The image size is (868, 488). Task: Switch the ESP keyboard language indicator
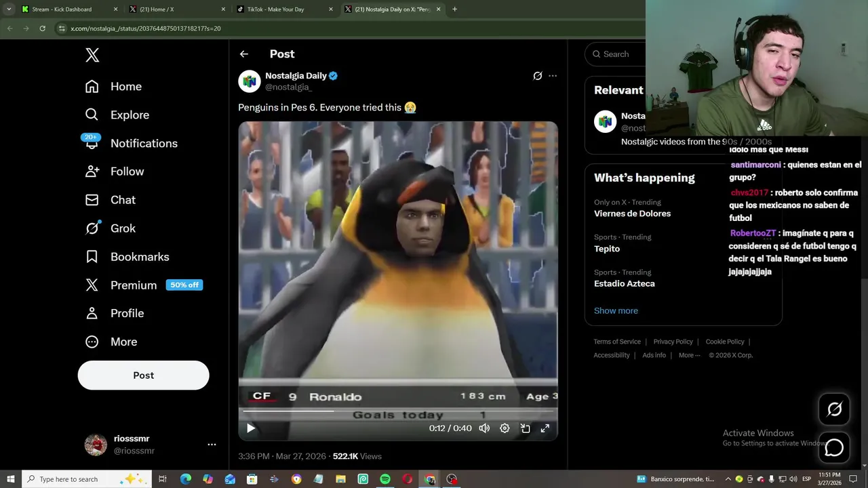click(x=807, y=479)
